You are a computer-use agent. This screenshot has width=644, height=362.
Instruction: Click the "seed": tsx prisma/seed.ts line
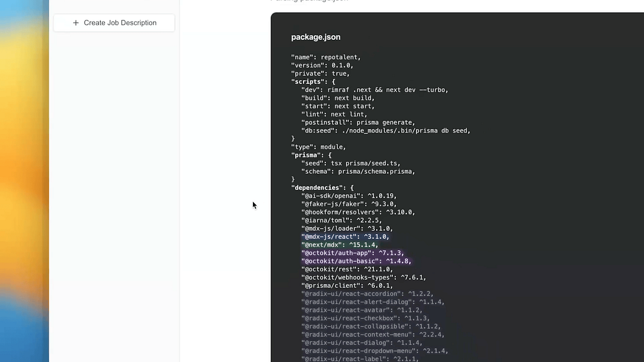351,164
